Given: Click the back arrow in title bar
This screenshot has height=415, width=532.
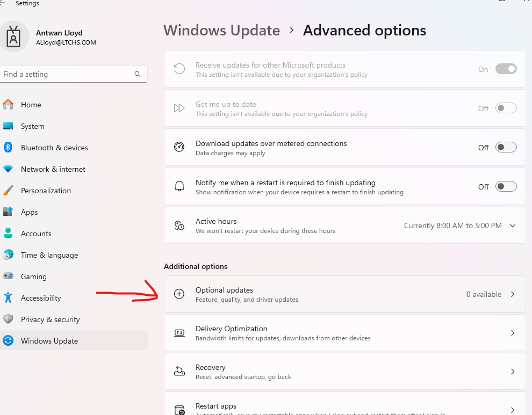Looking at the screenshot, I should (x=2, y=3).
